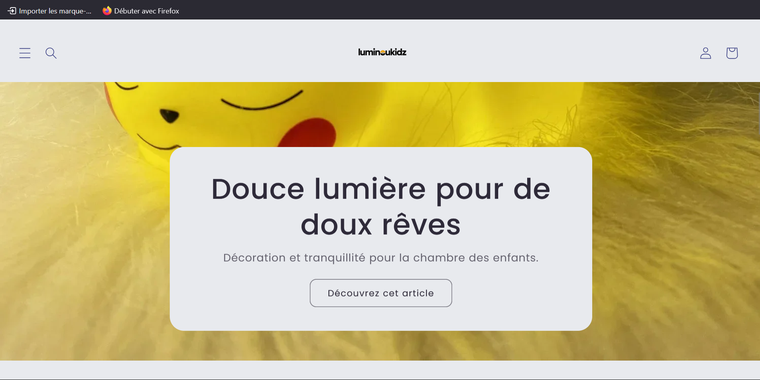This screenshot has height=380, width=760.
Task: Open "Importer les marque-..." bookmark
Action: point(49,11)
